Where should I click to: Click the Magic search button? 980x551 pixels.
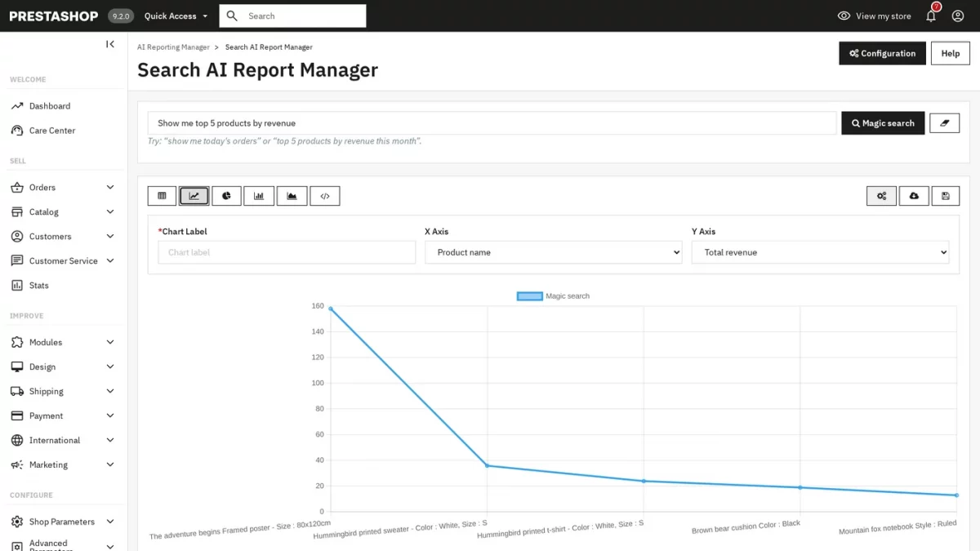(x=883, y=123)
